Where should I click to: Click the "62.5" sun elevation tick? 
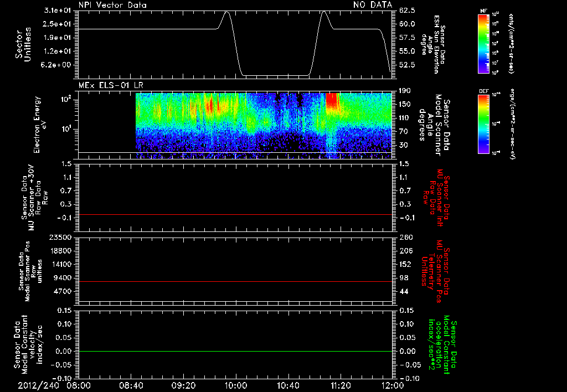tap(407, 11)
